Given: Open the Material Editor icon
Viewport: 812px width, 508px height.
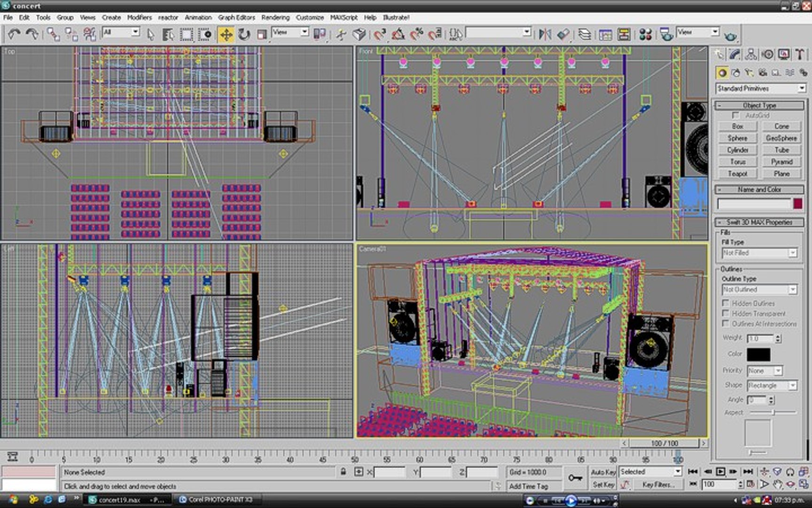Looking at the screenshot, I should 645,34.
